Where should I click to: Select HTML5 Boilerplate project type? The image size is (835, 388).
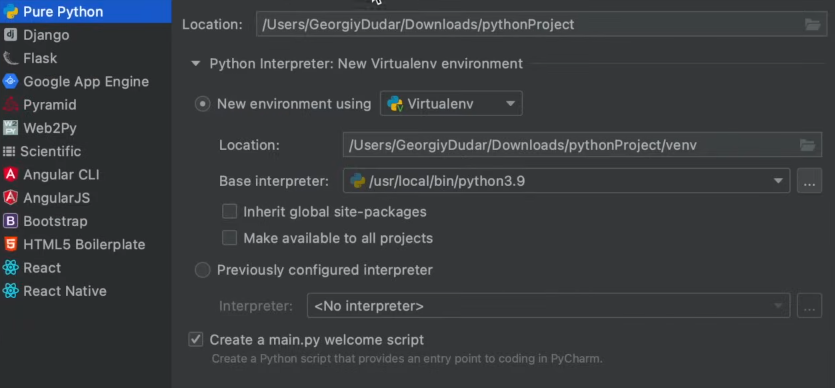85,244
